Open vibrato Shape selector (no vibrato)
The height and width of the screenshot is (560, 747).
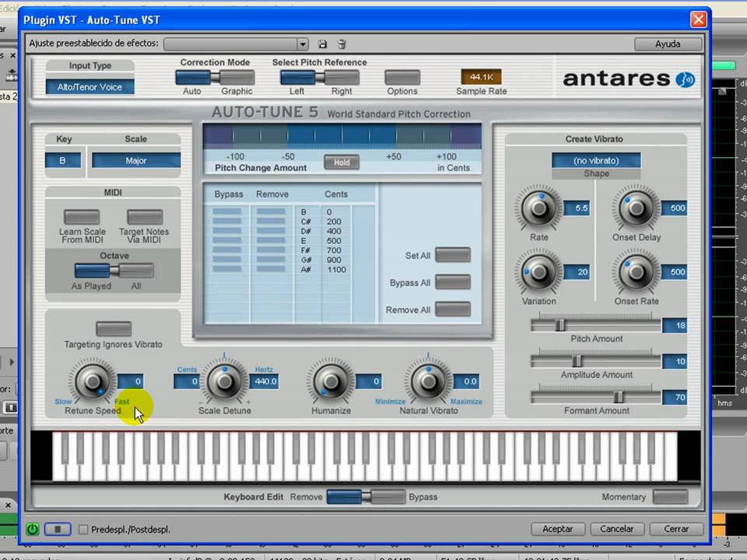point(596,160)
